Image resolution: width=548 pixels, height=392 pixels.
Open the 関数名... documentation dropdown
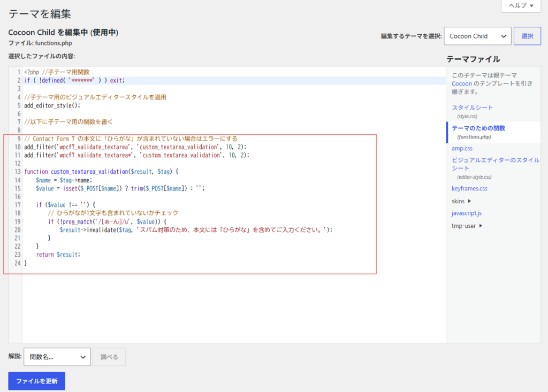(x=57, y=357)
